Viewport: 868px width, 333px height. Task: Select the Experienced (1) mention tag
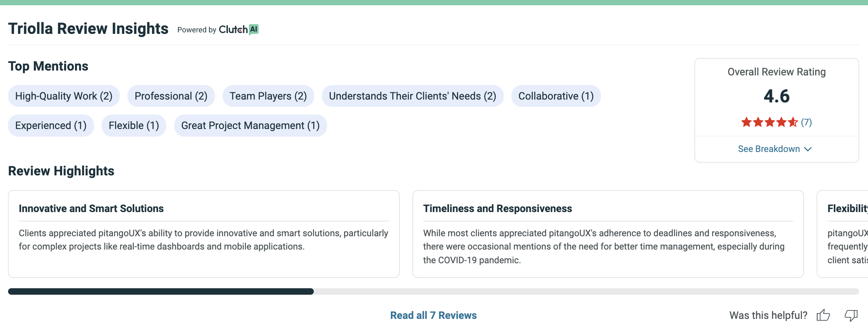[51, 125]
